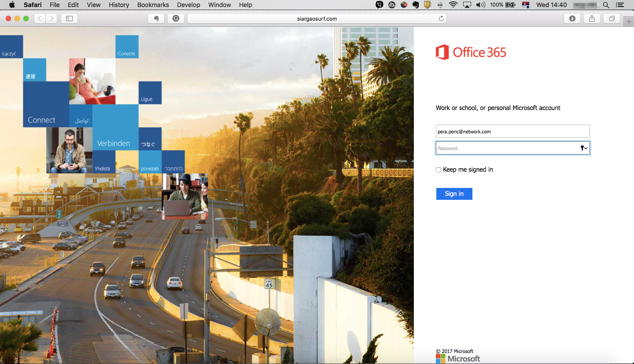Click the pera.peric@network.com email field

click(x=512, y=131)
